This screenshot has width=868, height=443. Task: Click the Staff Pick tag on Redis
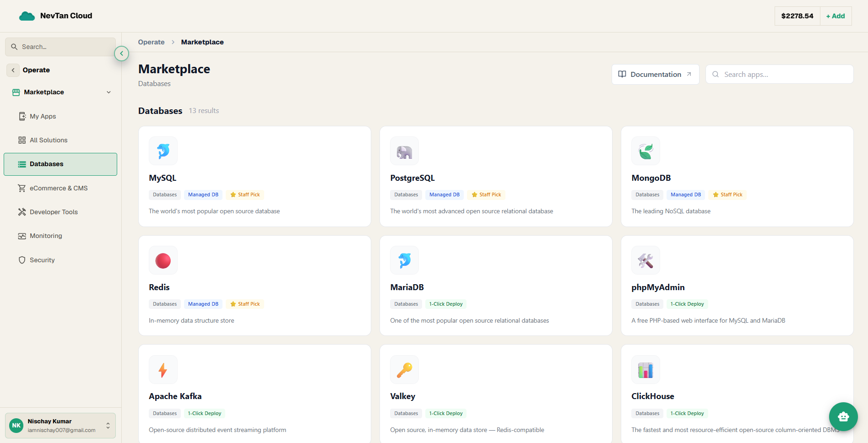pyautogui.click(x=245, y=304)
